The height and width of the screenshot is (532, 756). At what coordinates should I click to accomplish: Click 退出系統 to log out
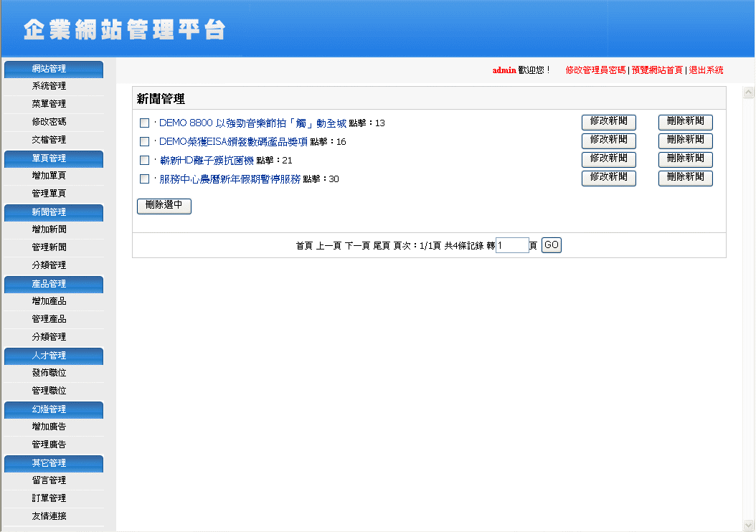[x=706, y=70]
